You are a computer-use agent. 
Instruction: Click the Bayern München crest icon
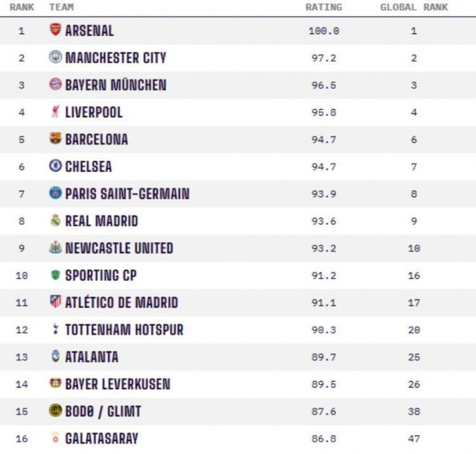[x=55, y=84]
